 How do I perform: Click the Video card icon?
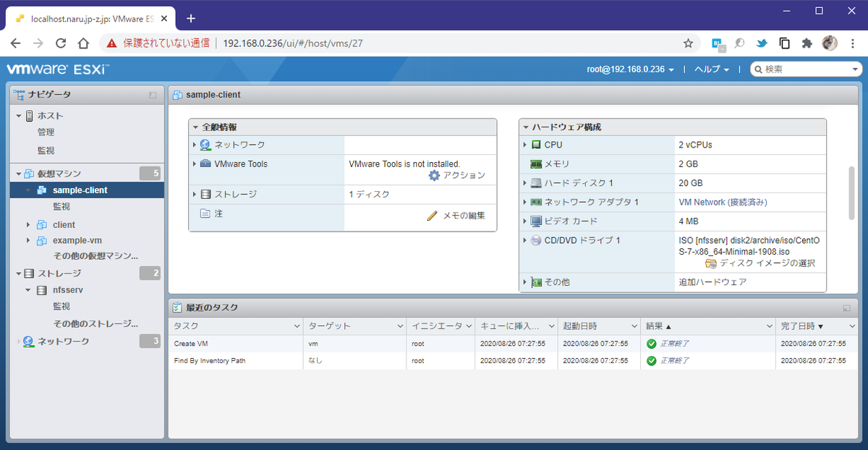tap(536, 221)
